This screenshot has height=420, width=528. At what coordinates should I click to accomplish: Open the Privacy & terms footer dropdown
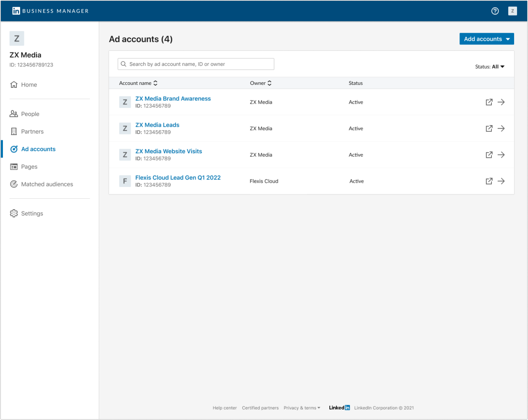(x=302, y=408)
